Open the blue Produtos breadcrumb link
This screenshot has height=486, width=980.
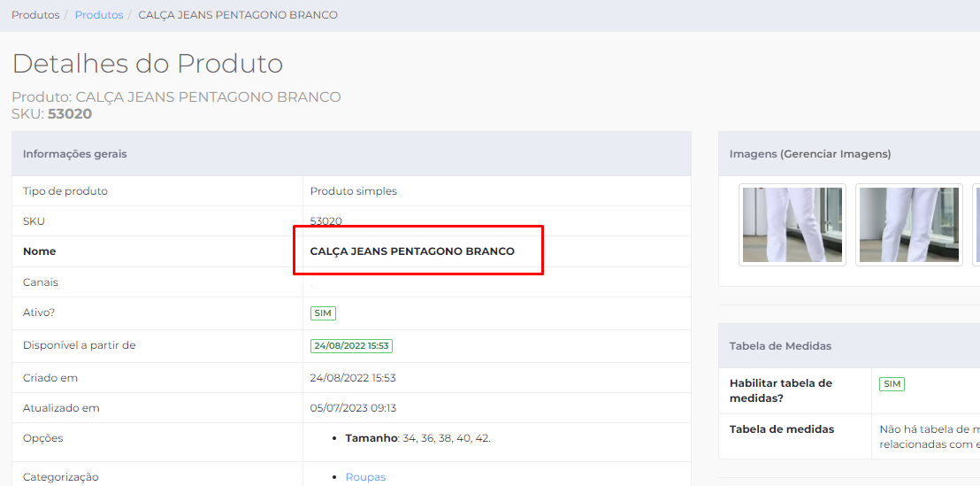[99, 15]
